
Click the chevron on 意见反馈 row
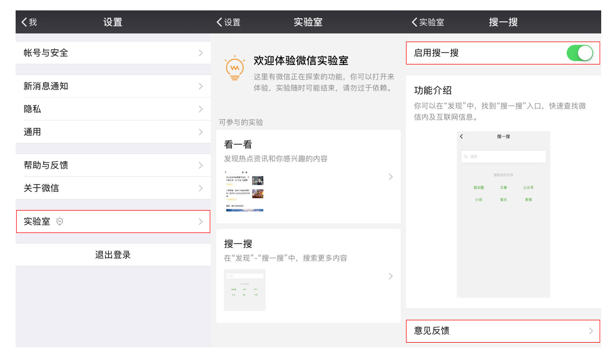tap(591, 331)
